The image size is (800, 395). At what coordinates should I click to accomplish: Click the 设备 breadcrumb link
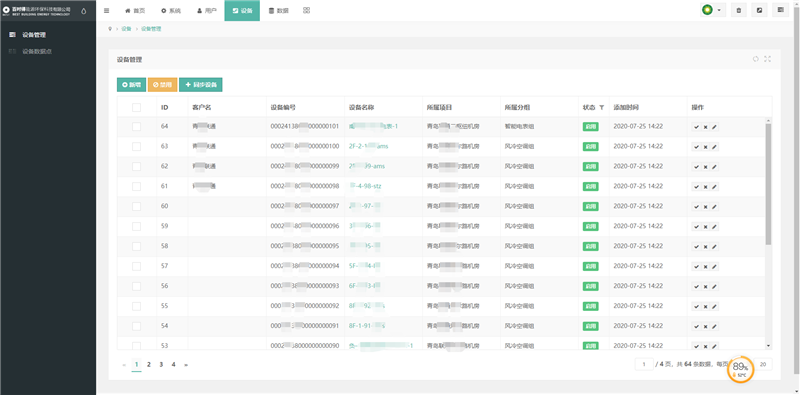[x=126, y=29]
